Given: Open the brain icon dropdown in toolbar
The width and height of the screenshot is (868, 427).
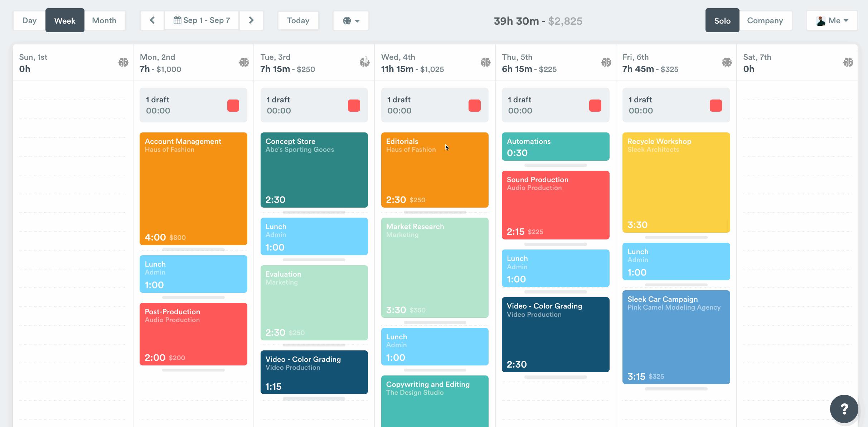Looking at the screenshot, I should click(351, 21).
